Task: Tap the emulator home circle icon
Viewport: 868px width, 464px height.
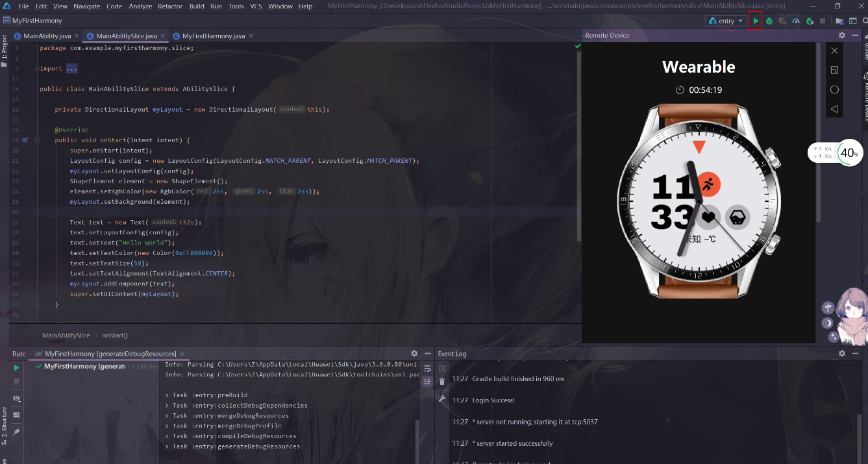Action: [835, 90]
